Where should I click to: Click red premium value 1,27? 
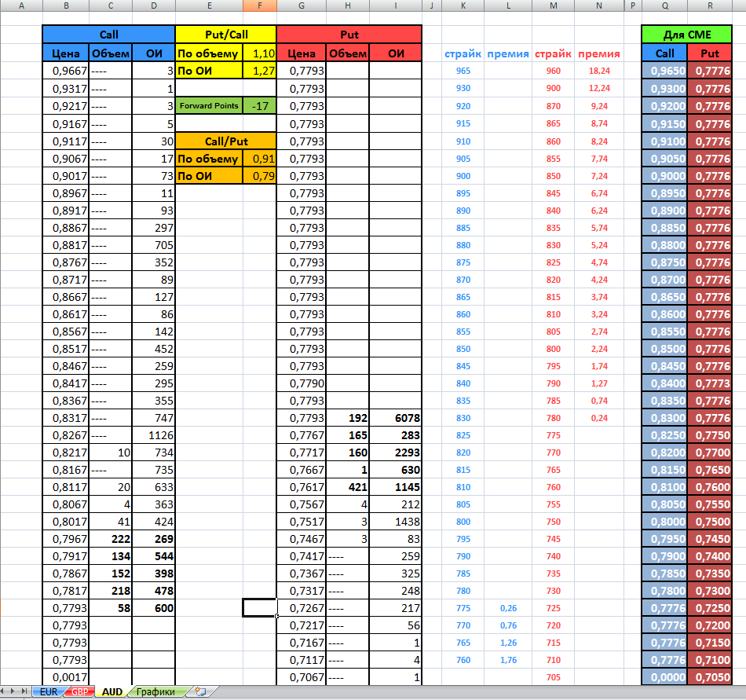tap(599, 383)
